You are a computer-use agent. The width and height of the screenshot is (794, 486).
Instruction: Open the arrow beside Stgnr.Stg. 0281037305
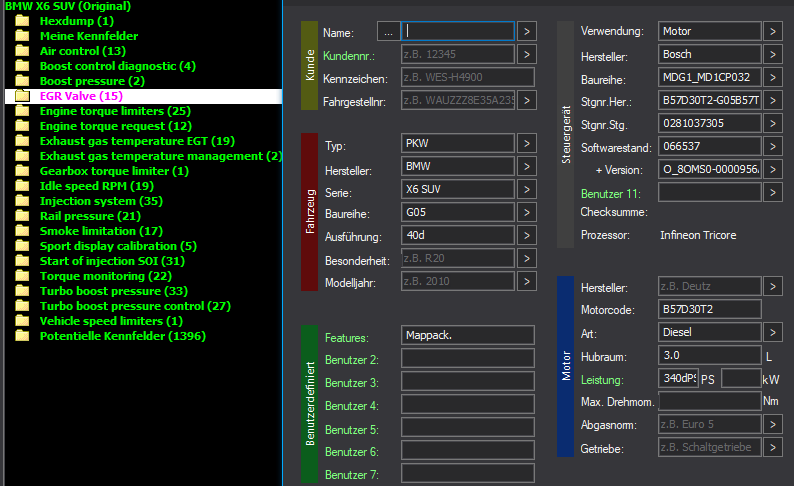pos(773,123)
